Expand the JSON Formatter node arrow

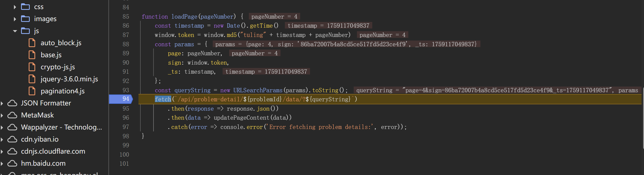pyautogui.click(x=2, y=103)
